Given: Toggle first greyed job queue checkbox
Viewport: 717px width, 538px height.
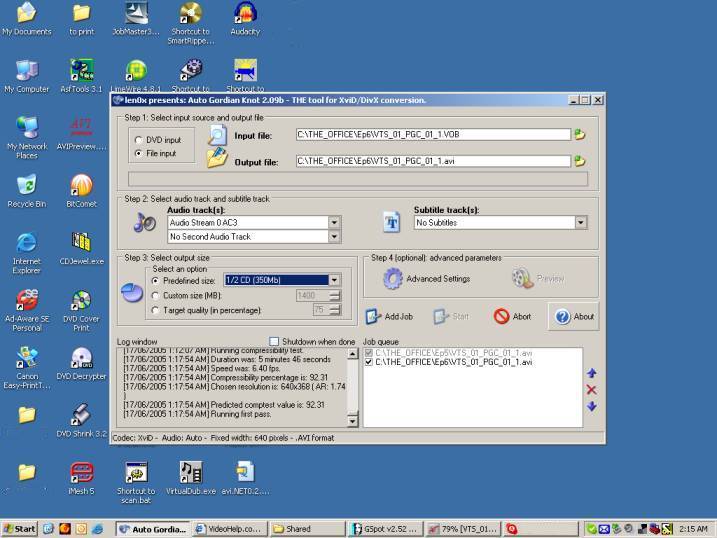Looking at the screenshot, I should point(369,352).
